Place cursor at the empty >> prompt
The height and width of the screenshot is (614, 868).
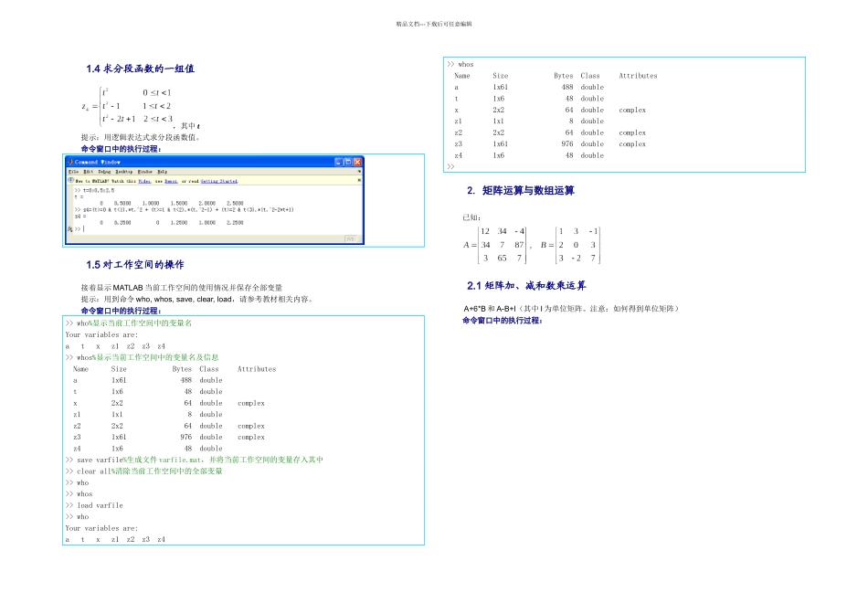(x=79, y=228)
